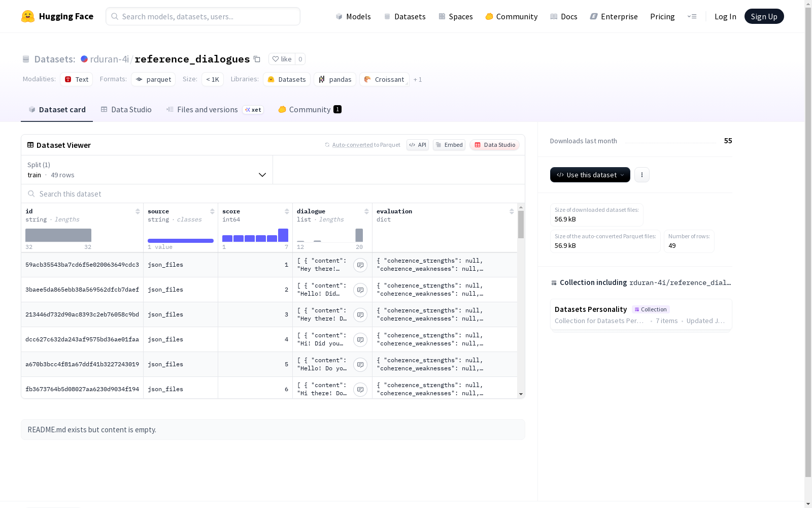Click the dataset table scroll down arrow

tap(521, 394)
